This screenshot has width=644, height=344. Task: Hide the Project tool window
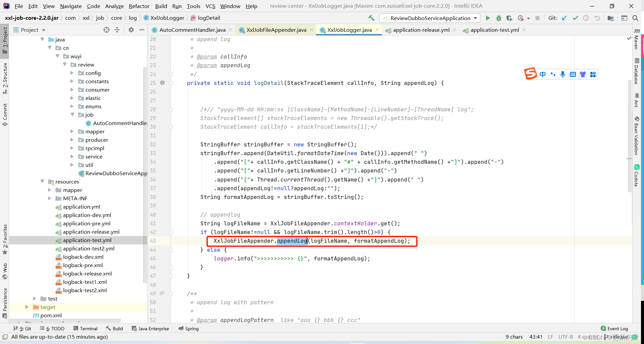(x=142, y=30)
